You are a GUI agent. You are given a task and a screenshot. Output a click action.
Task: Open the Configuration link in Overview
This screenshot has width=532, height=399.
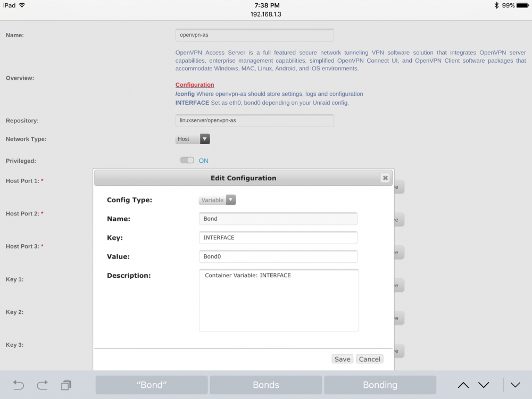195,85
